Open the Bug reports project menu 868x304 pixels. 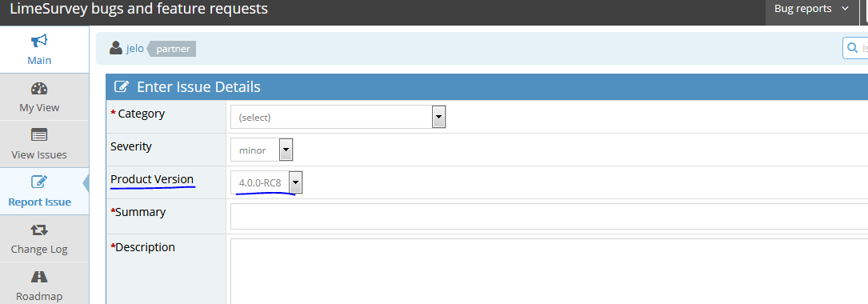point(811,9)
